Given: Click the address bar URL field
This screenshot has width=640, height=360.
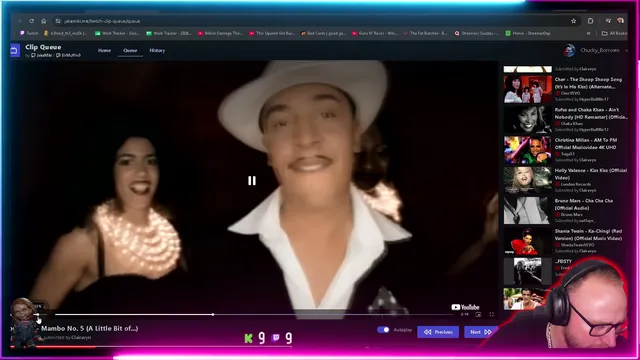Looking at the screenshot, I should pyautogui.click(x=314, y=21).
